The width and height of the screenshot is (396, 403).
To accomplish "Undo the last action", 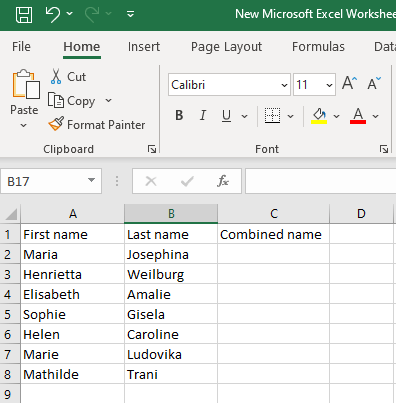I will pos(53,15).
